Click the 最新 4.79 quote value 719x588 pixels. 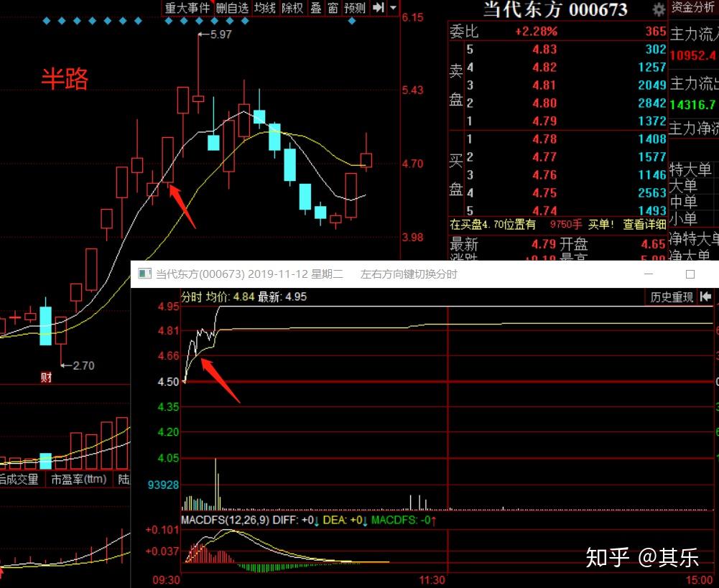pyautogui.click(x=544, y=244)
